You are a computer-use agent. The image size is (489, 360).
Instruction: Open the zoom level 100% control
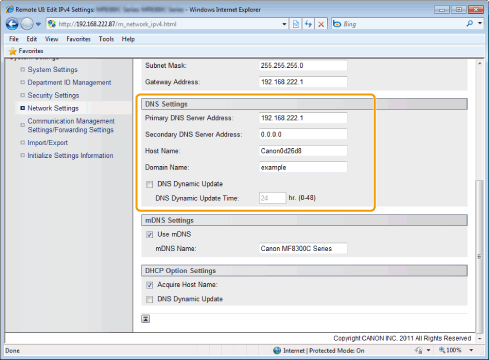point(450,350)
